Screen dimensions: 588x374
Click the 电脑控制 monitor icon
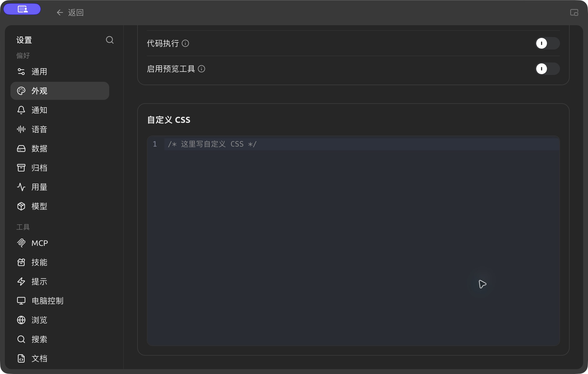click(x=21, y=301)
